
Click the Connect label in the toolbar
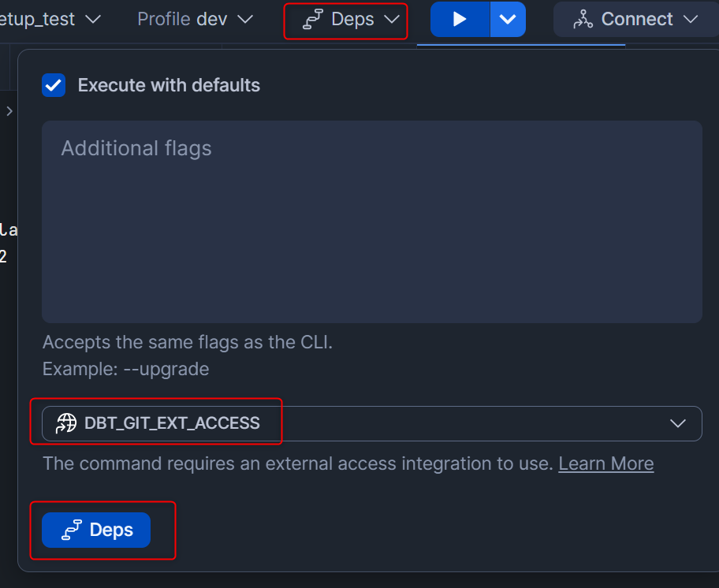(637, 19)
